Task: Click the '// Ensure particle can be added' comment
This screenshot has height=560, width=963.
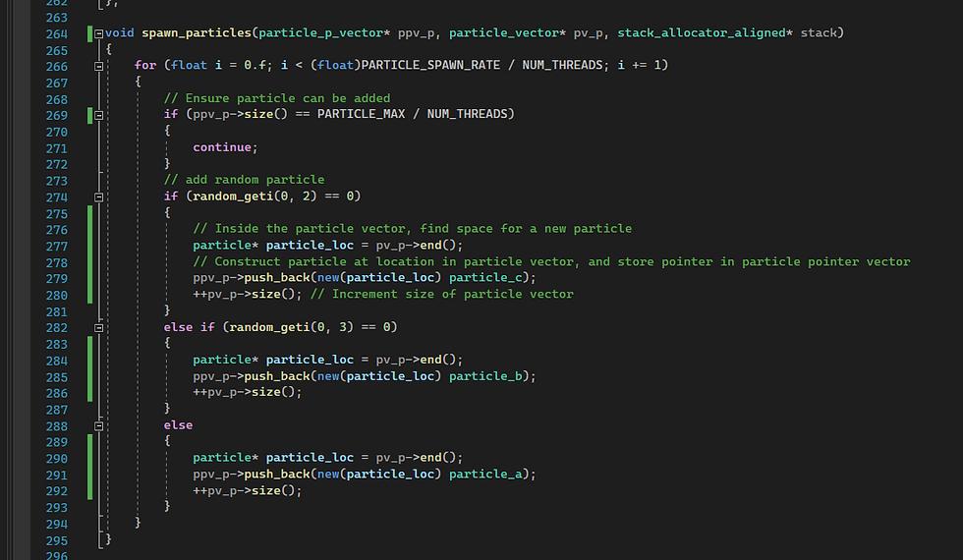Action: coord(277,98)
